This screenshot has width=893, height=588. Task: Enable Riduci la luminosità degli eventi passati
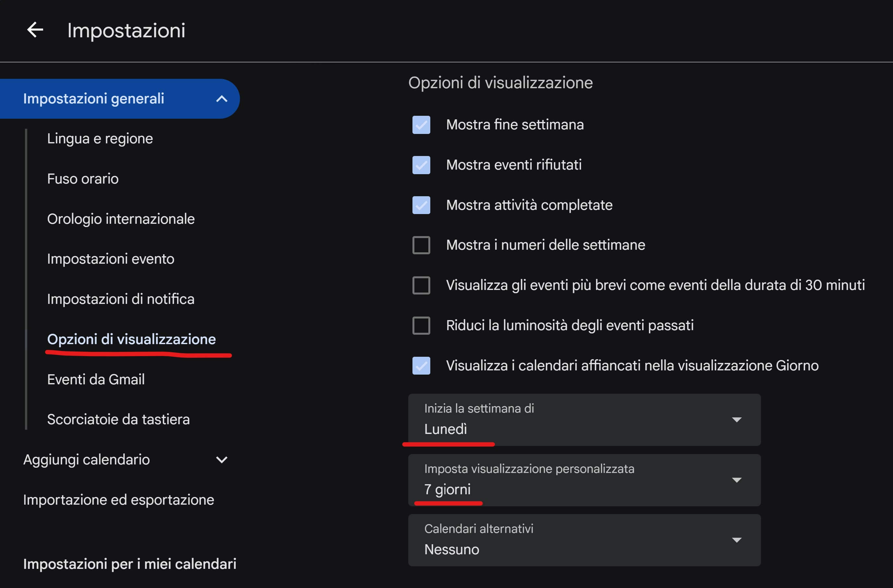(421, 325)
